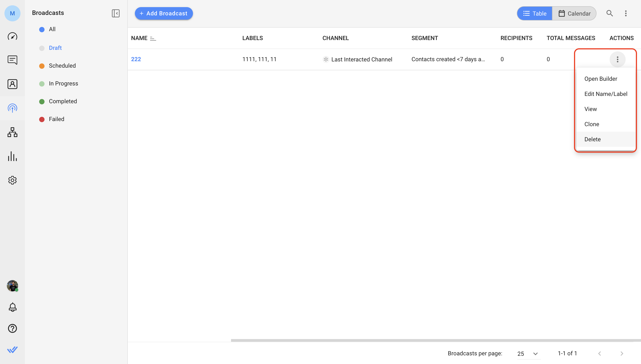Click the horizontal table scrollbar
Image resolution: width=641 pixels, height=364 pixels.
(x=435, y=340)
